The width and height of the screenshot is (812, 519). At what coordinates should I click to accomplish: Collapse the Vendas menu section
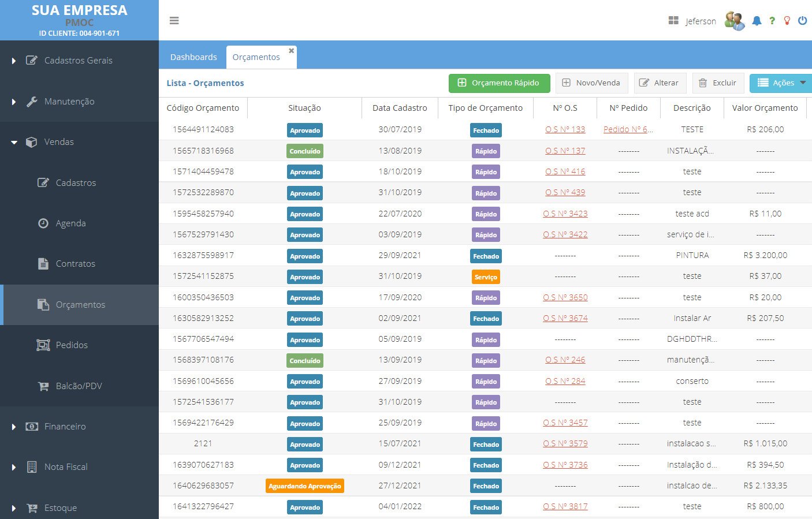click(59, 142)
